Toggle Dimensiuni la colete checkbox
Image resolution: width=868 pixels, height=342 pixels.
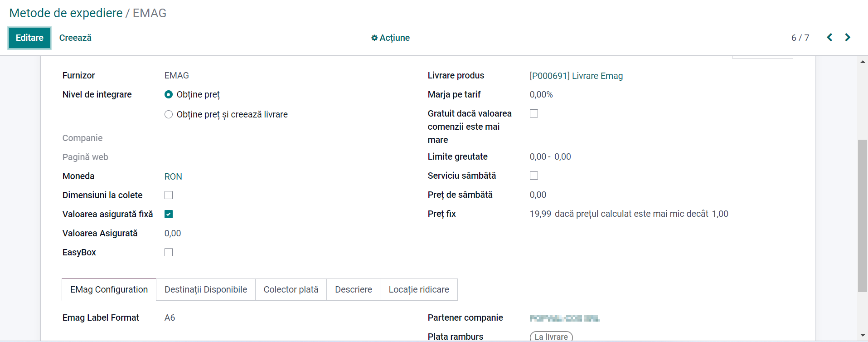click(x=169, y=195)
